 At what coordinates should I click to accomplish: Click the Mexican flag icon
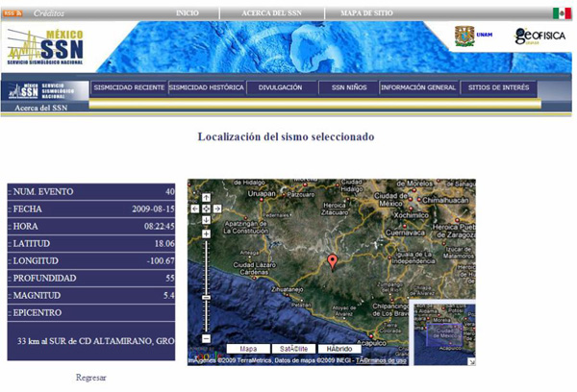562,13
